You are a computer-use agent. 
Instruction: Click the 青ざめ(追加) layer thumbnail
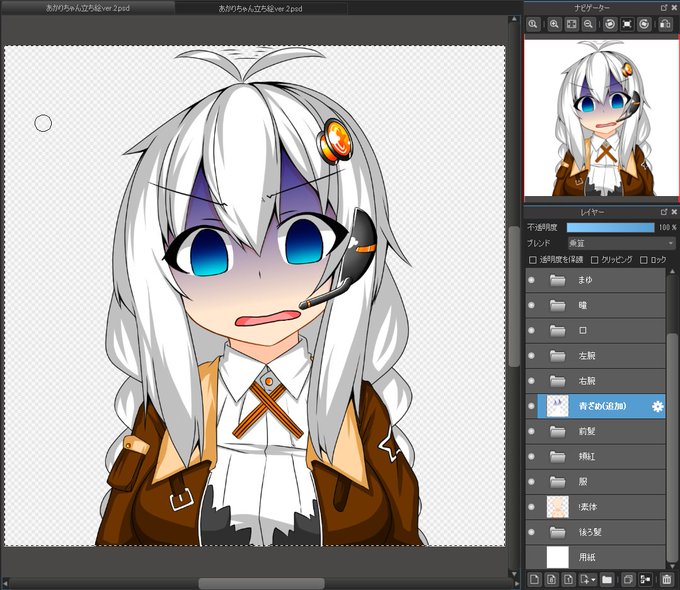(x=558, y=406)
